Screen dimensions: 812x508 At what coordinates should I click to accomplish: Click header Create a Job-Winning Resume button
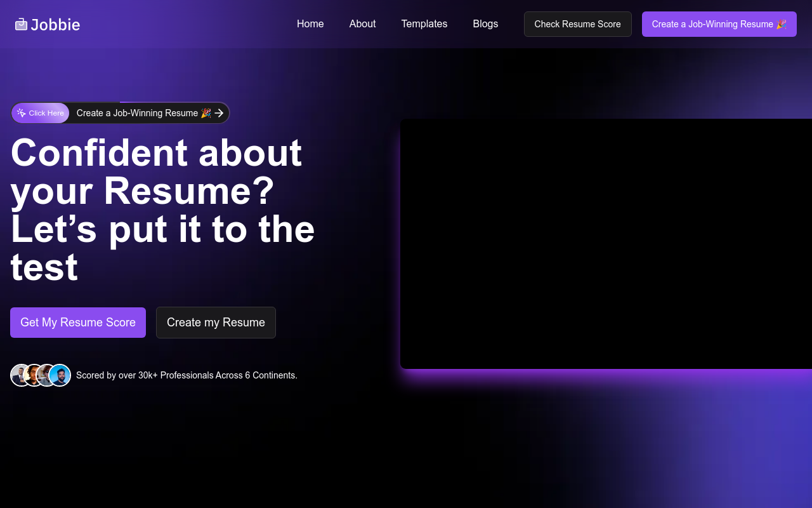coord(719,24)
